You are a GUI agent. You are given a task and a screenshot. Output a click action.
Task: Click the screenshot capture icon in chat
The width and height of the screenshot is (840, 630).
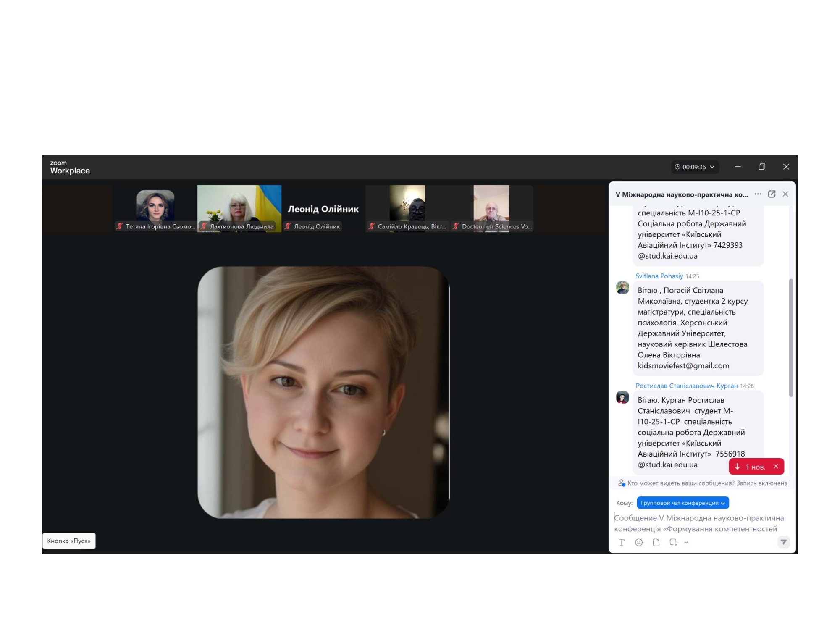(673, 542)
